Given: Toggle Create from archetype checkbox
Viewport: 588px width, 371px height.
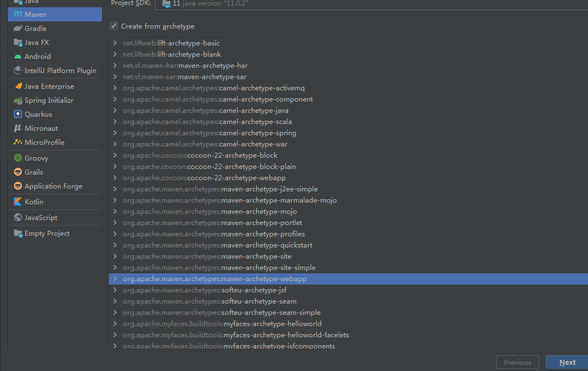Looking at the screenshot, I should tap(114, 26).
